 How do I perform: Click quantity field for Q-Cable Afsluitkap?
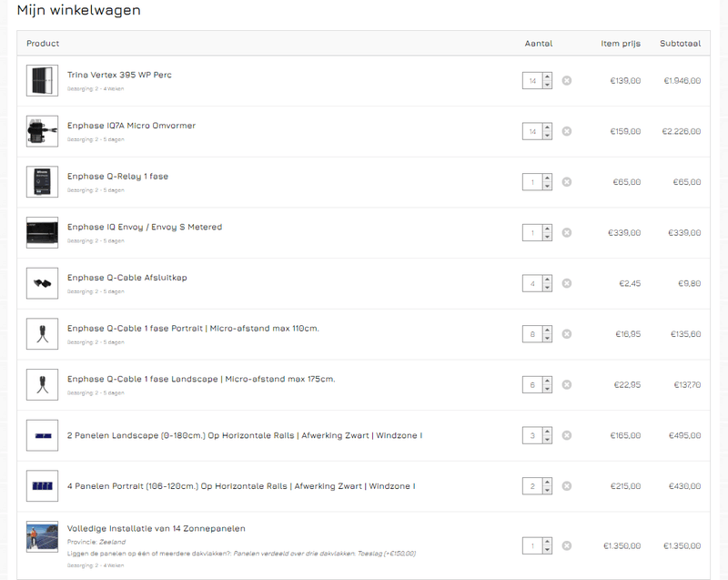(x=532, y=283)
